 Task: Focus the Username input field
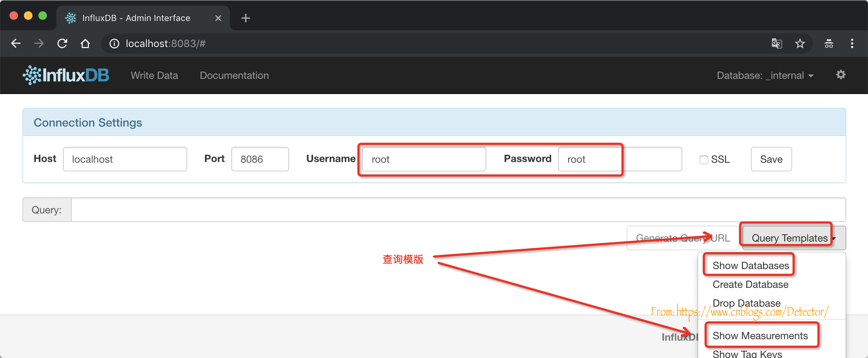pyautogui.click(x=424, y=159)
